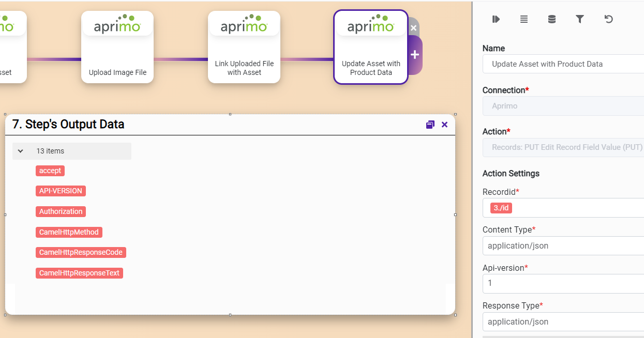Click the undo reset arrow icon
Viewport: 644px width, 338px height.
609,19
